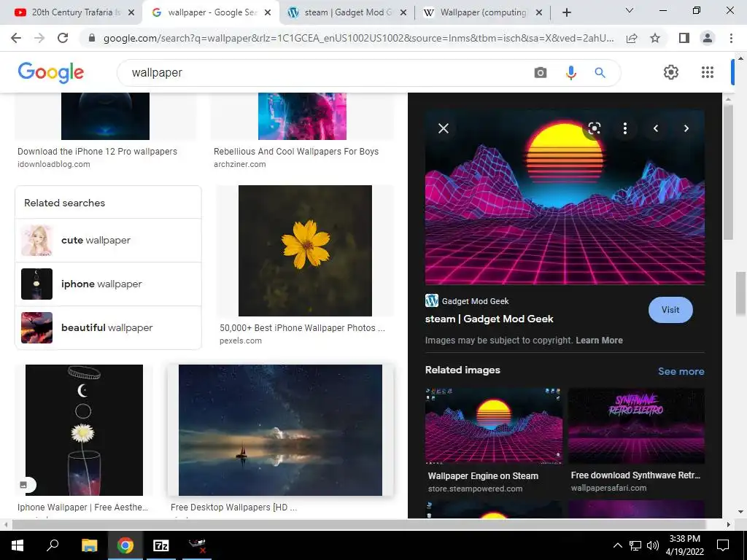
Task: Go to previous image in preview panel
Action: click(x=656, y=128)
